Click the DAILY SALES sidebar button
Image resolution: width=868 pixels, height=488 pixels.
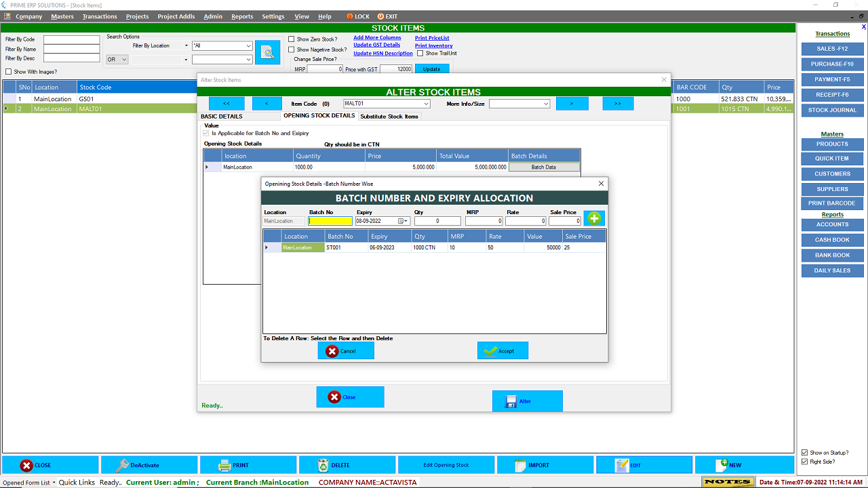click(833, 270)
